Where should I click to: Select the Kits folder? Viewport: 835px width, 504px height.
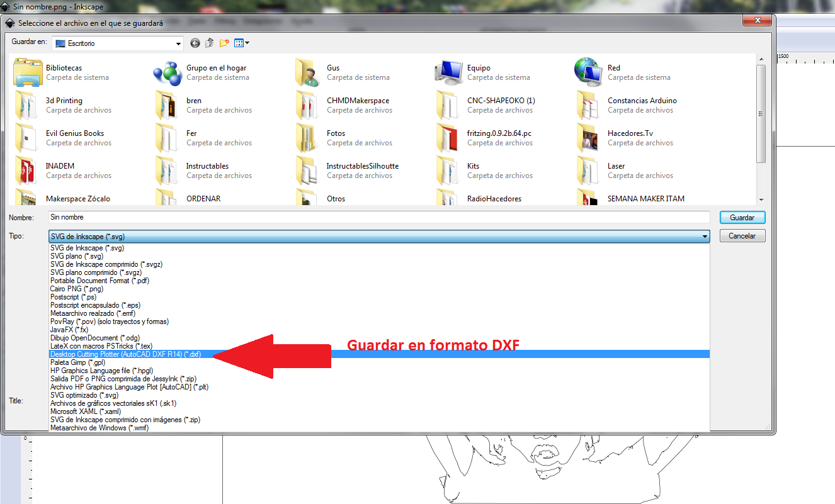484,171
